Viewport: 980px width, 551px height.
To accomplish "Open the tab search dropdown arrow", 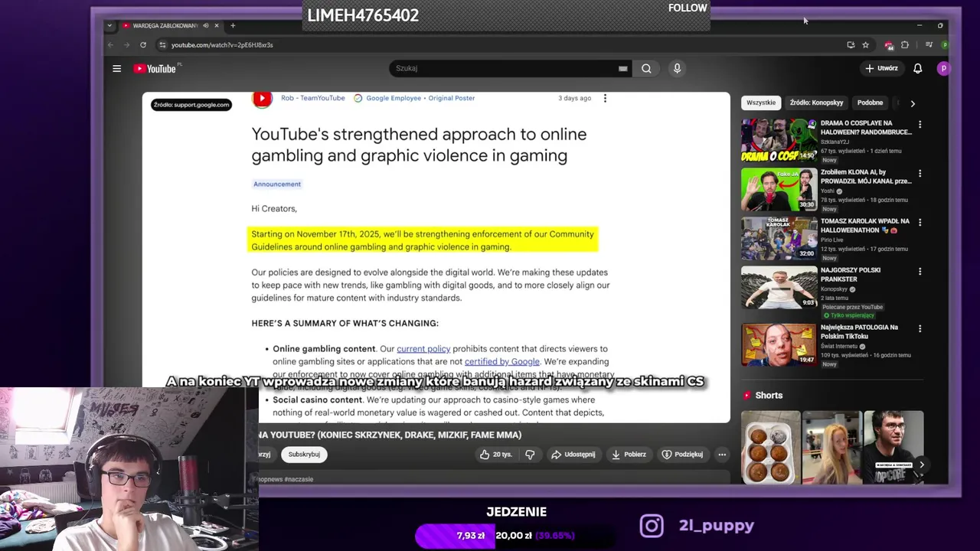I will pyautogui.click(x=109, y=26).
